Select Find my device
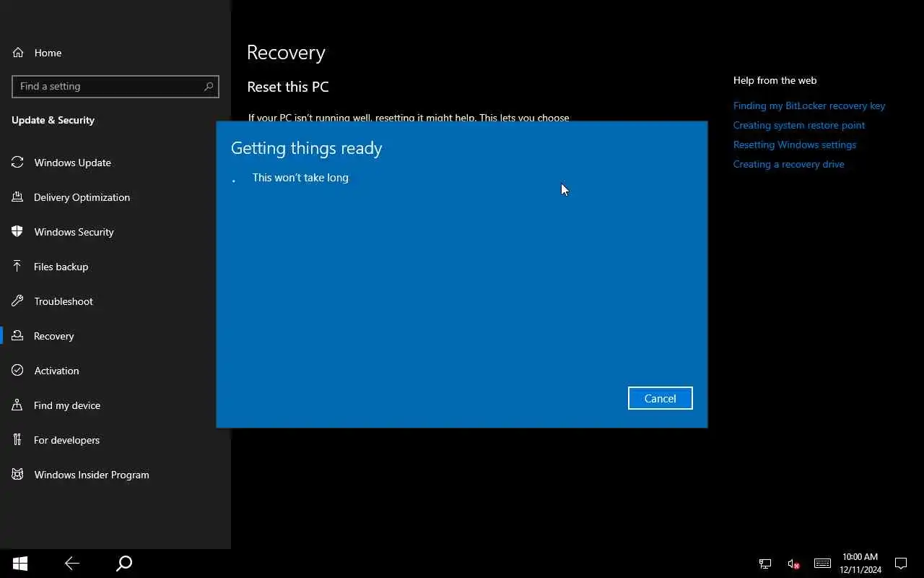This screenshot has width=924, height=578. (66, 405)
